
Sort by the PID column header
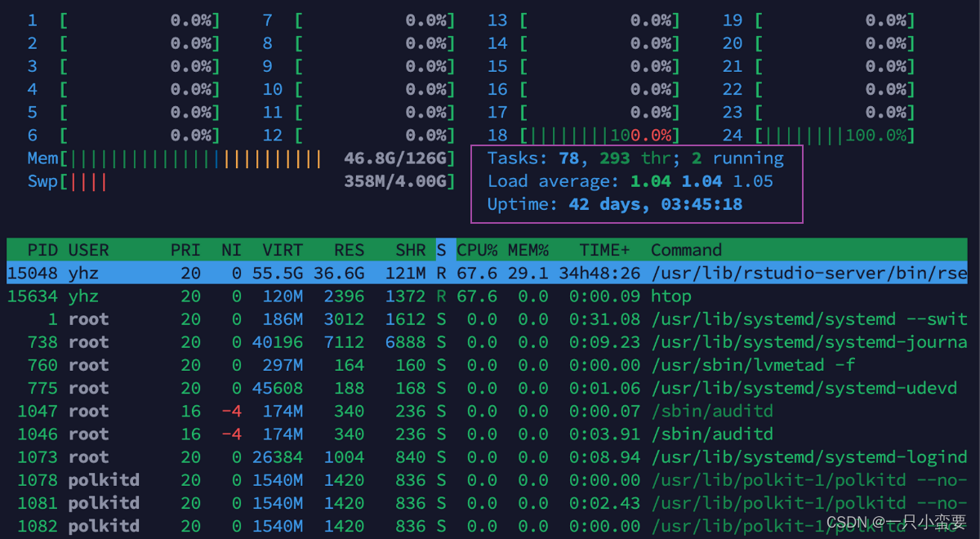pos(43,250)
